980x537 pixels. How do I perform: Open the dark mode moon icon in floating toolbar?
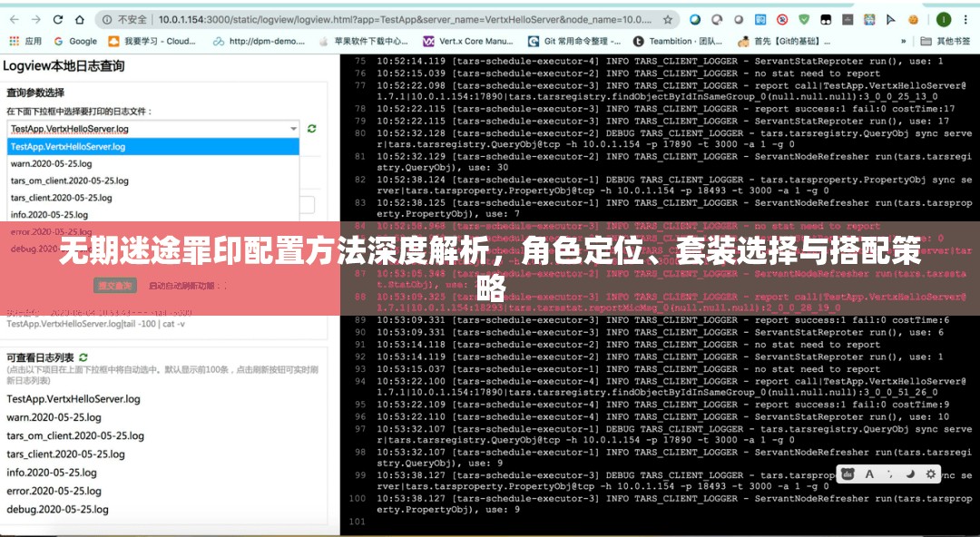click(x=910, y=474)
